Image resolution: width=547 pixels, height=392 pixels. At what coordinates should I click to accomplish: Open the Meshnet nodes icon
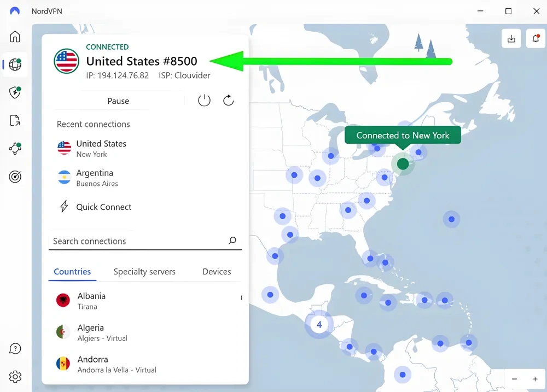(x=15, y=149)
